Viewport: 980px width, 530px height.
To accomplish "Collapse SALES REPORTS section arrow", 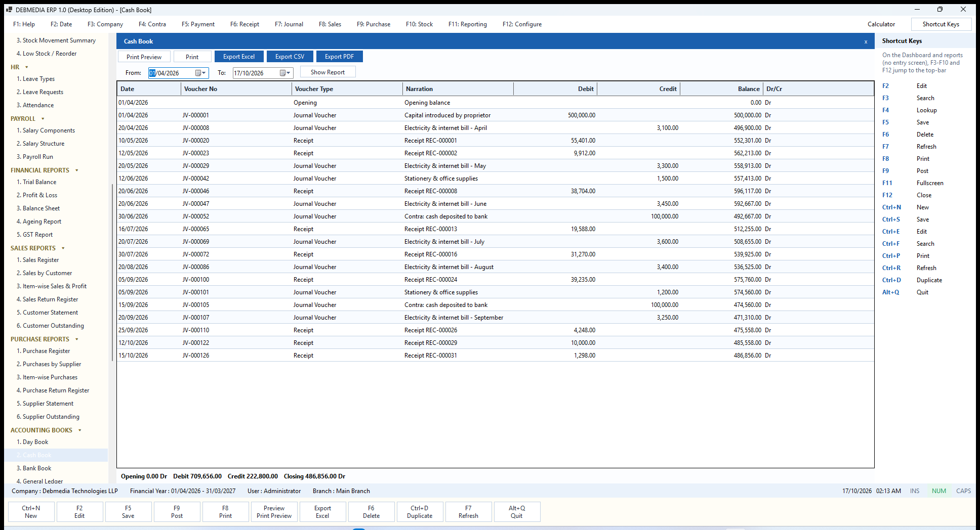I will pos(63,248).
